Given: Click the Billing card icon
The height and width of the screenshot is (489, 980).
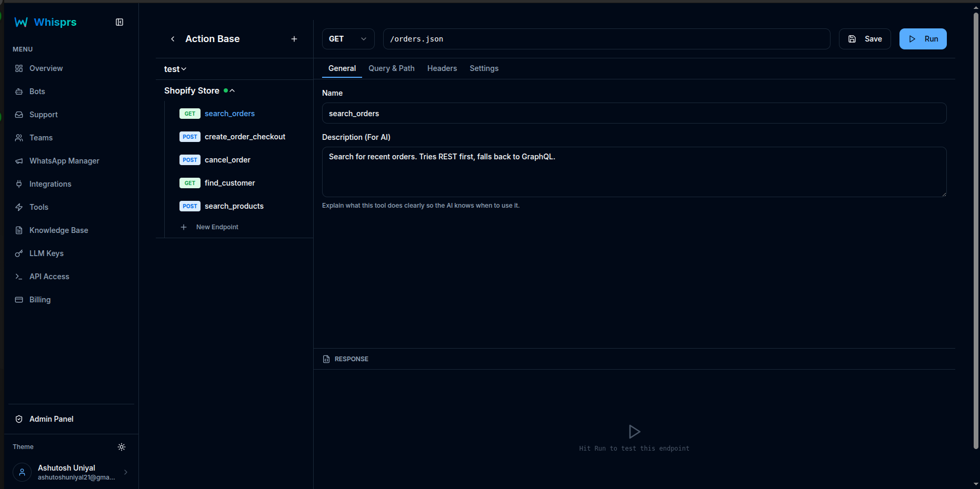Looking at the screenshot, I should (x=19, y=300).
